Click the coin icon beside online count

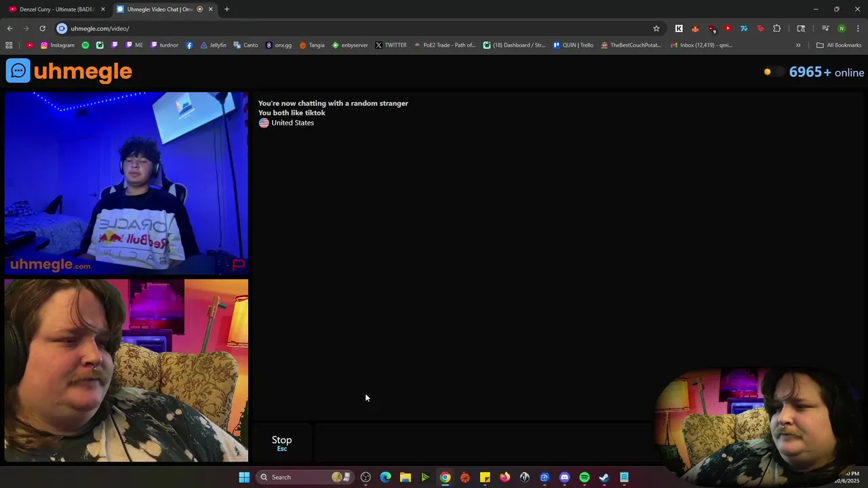[x=768, y=72]
